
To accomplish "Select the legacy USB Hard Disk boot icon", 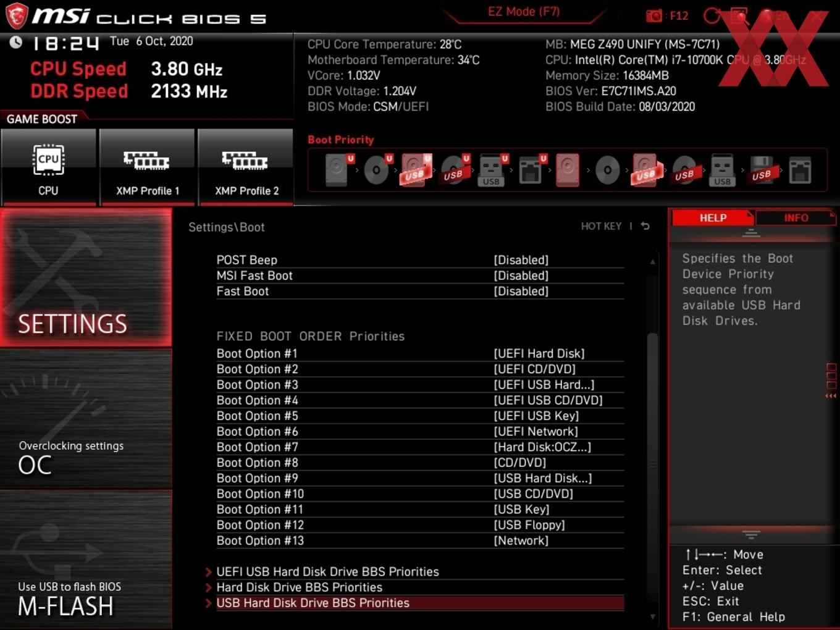I will pyautogui.click(x=646, y=170).
